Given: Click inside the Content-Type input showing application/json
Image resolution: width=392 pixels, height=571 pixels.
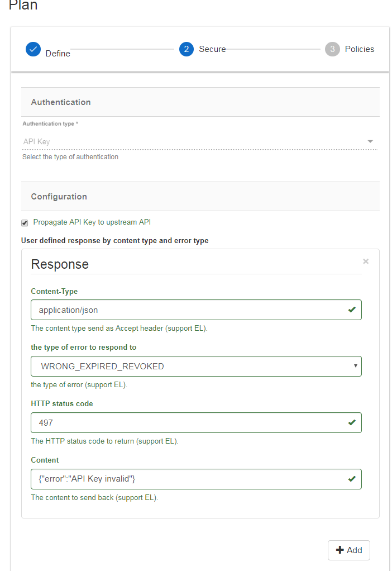Looking at the screenshot, I should (x=168, y=310).
